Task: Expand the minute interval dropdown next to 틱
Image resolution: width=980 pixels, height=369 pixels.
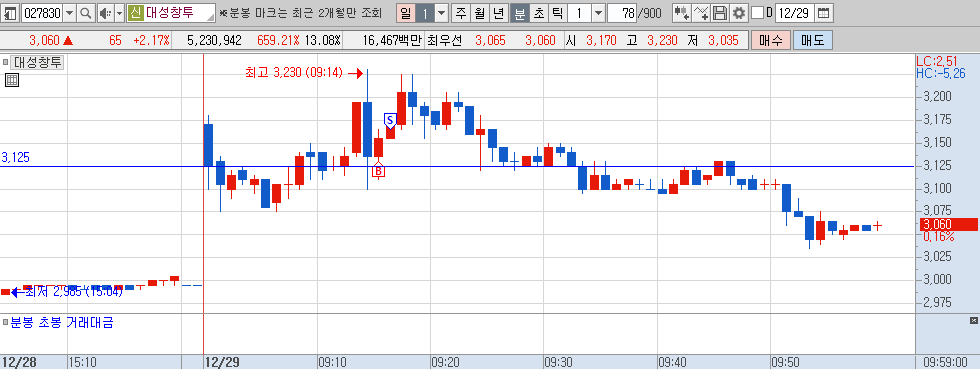Action: tap(598, 13)
